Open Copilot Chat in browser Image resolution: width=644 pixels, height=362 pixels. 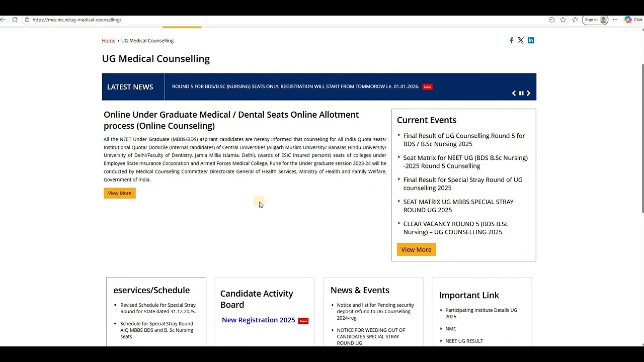[x=633, y=20]
